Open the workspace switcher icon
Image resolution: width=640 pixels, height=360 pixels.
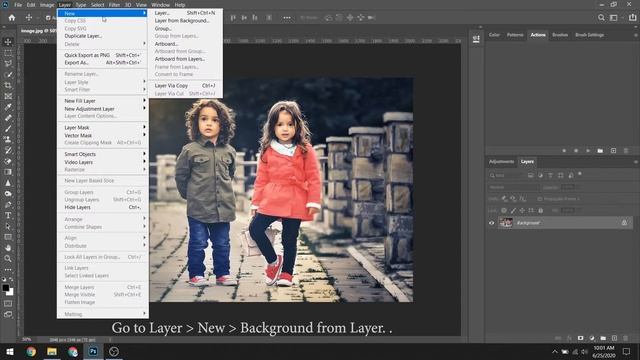click(613, 18)
